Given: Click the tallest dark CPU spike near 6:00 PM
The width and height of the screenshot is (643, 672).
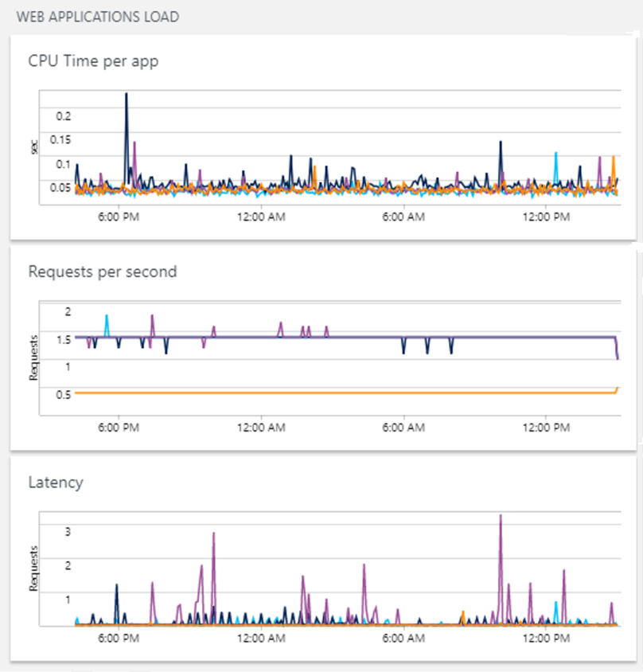Looking at the screenshot, I should point(127,96).
